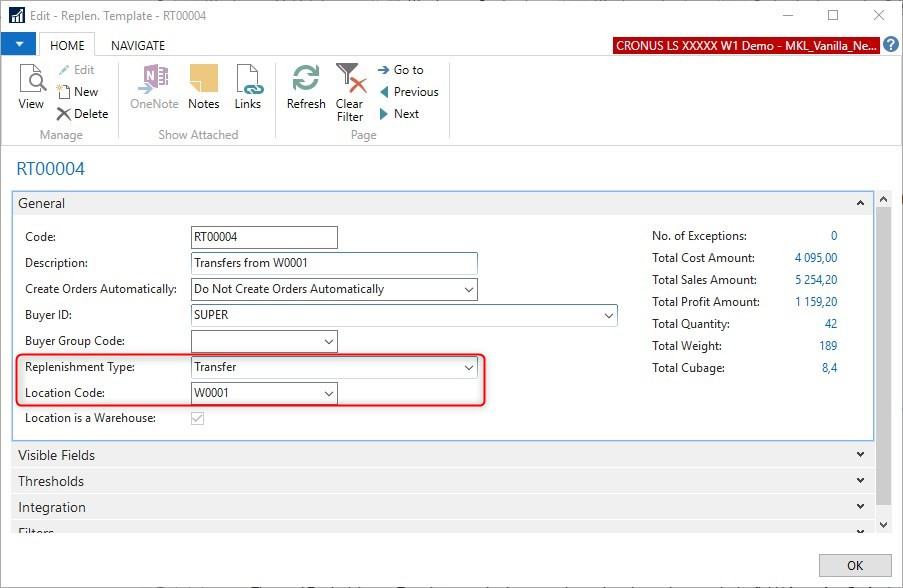903x588 pixels.
Task: Click the Refresh page icon
Action: point(306,87)
